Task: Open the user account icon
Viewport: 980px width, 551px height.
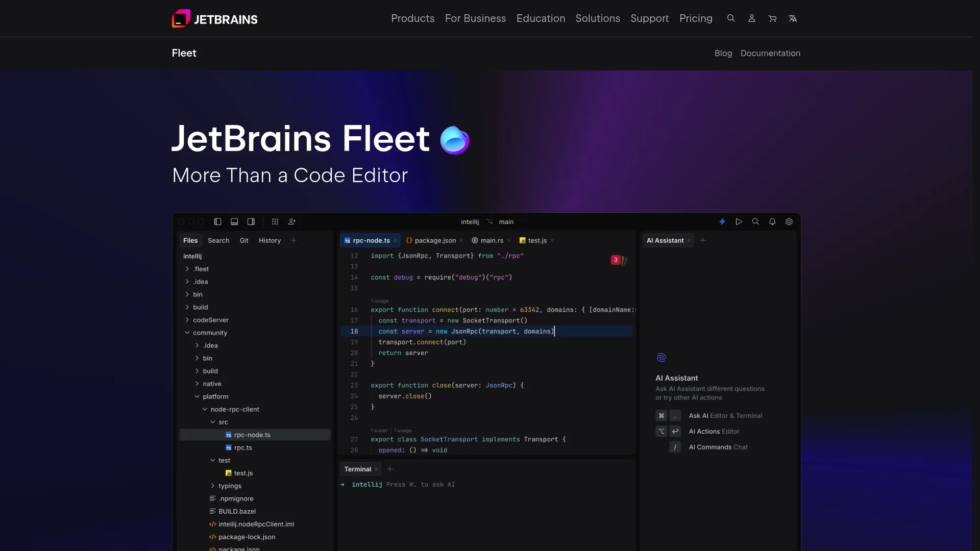Action: point(751,18)
